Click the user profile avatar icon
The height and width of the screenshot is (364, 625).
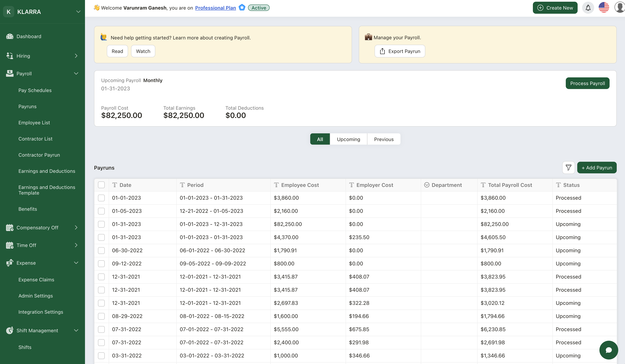[620, 8]
